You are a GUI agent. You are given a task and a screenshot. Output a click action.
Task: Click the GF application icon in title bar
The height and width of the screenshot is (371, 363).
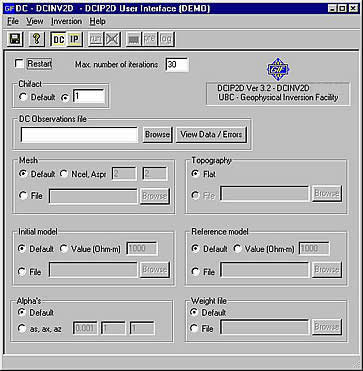click(x=9, y=8)
